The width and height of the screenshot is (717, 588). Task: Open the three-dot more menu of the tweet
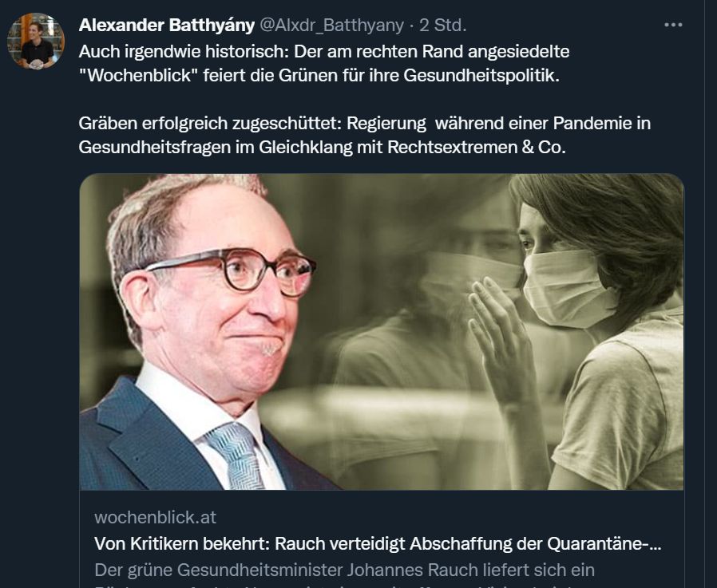[673, 25]
